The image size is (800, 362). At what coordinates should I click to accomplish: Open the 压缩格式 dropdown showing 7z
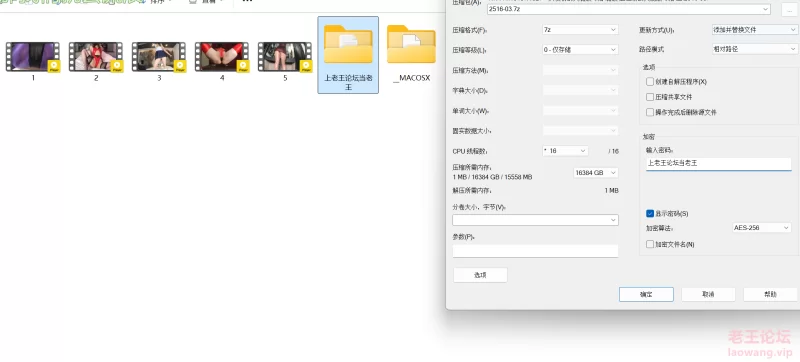point(580,30)
